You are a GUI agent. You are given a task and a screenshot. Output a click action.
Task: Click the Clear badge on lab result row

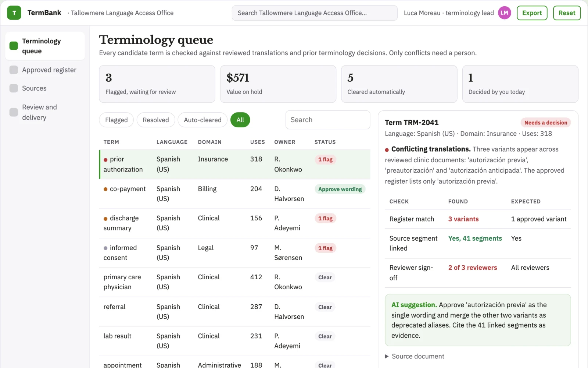[x=325, y=336]
